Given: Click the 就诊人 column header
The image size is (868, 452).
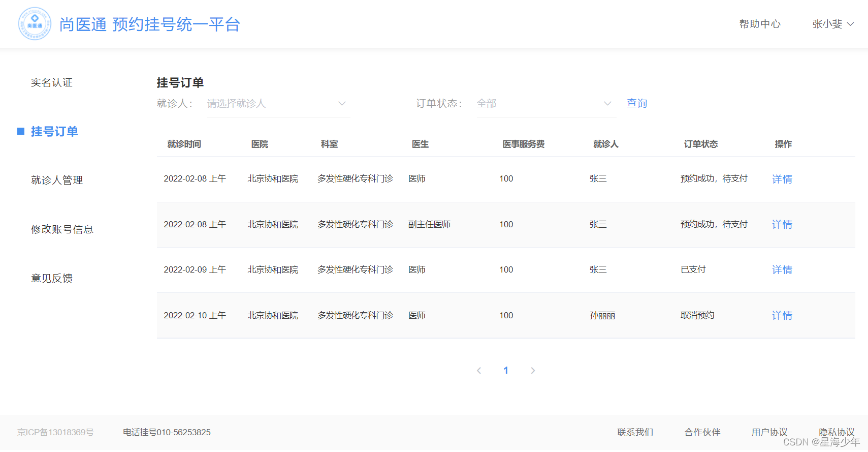Looking at the screenshot, I should coord(606,144).
